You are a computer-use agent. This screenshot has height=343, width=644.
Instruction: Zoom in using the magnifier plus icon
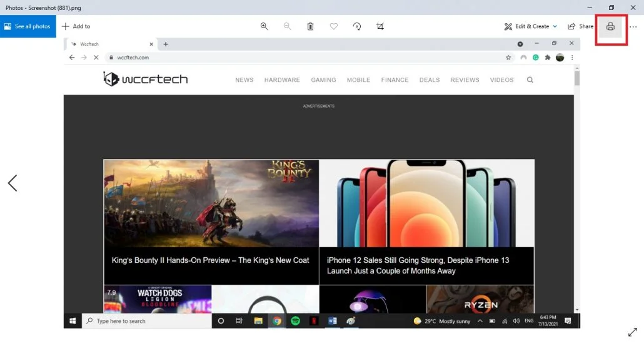264,26
